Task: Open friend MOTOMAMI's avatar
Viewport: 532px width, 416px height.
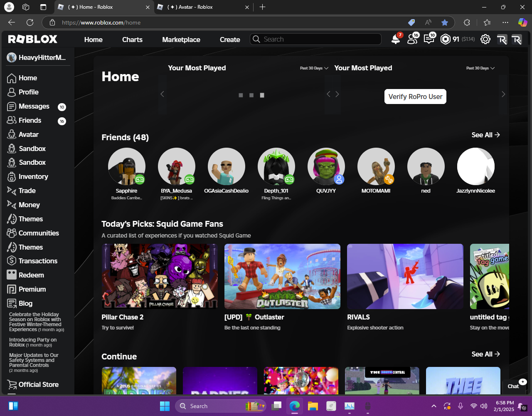Action: (376, 166)
